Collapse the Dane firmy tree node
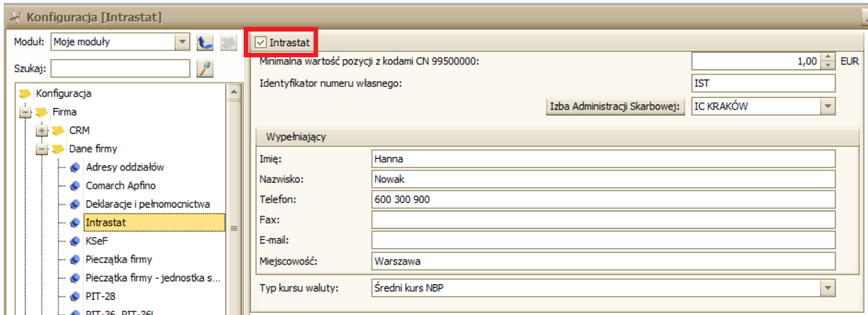Screen dimensions: 868x315 (x=42, y=149)
